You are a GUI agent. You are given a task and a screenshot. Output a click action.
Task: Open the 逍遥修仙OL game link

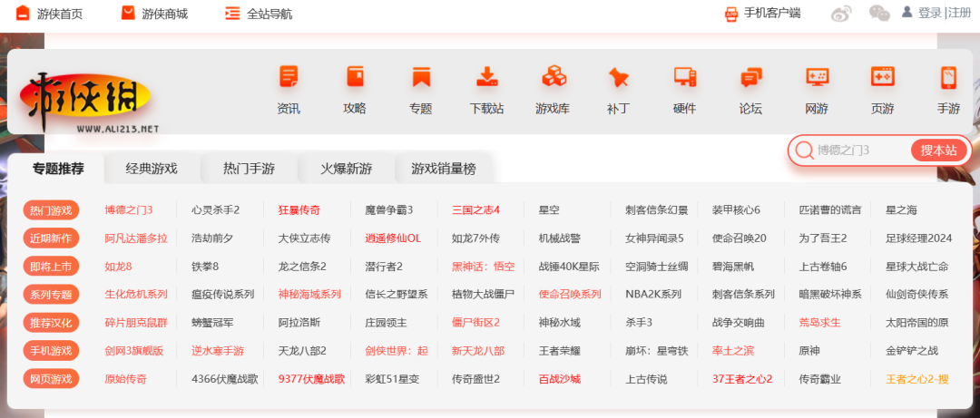[x=393, y=238]
